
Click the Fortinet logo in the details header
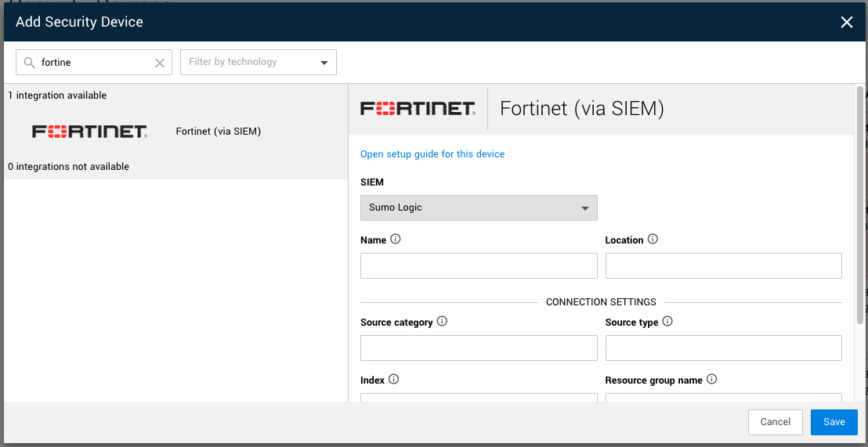click(x=418, y=109)
